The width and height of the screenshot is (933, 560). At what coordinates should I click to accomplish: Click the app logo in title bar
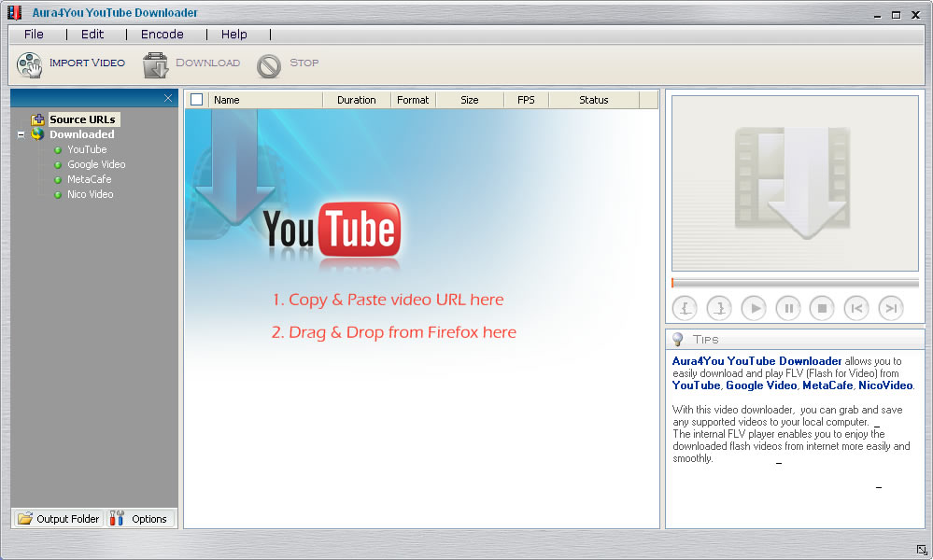point(14,12)
